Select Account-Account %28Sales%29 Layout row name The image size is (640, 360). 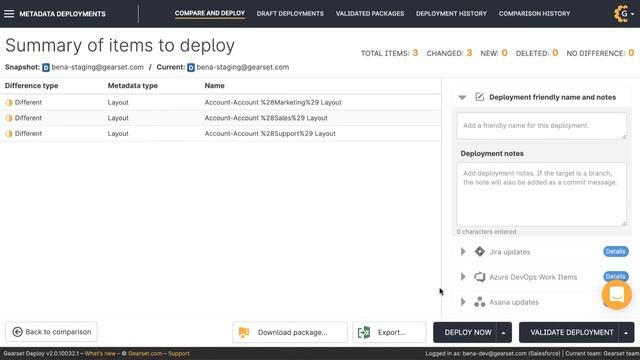pyautogui.click(x=266, y=118)
